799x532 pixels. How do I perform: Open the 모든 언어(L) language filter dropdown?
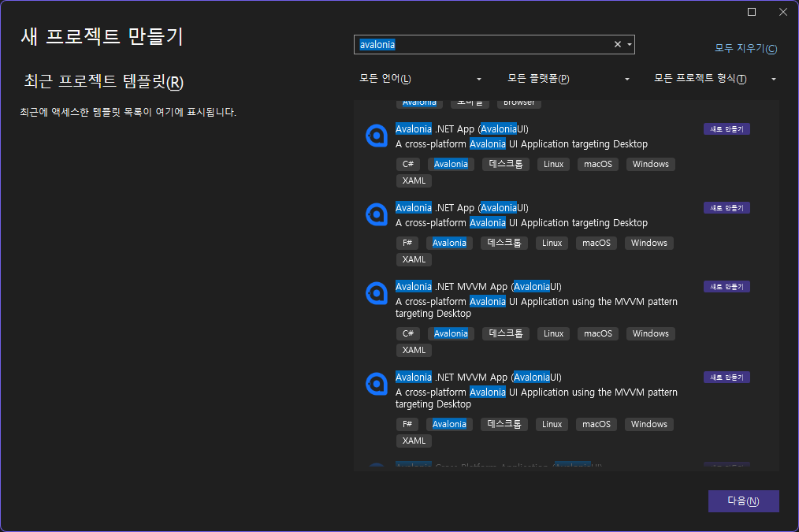coord(420,79)
